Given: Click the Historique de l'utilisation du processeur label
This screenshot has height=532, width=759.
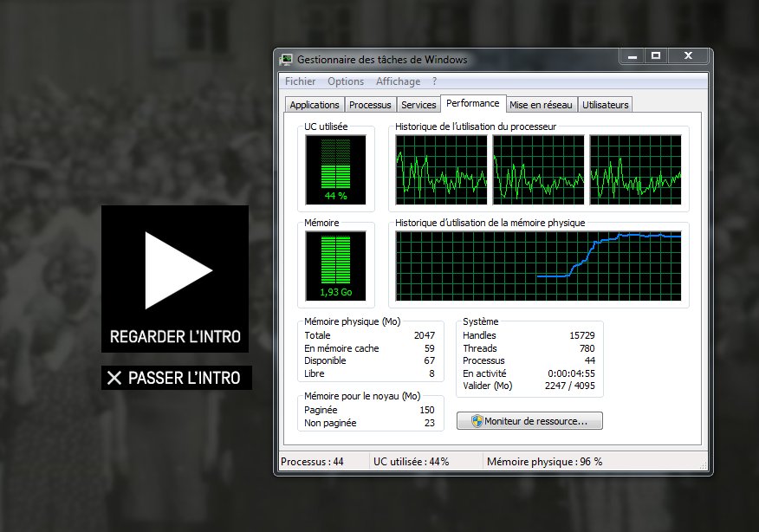Looking at the screenshot, I should pos(476,127).
